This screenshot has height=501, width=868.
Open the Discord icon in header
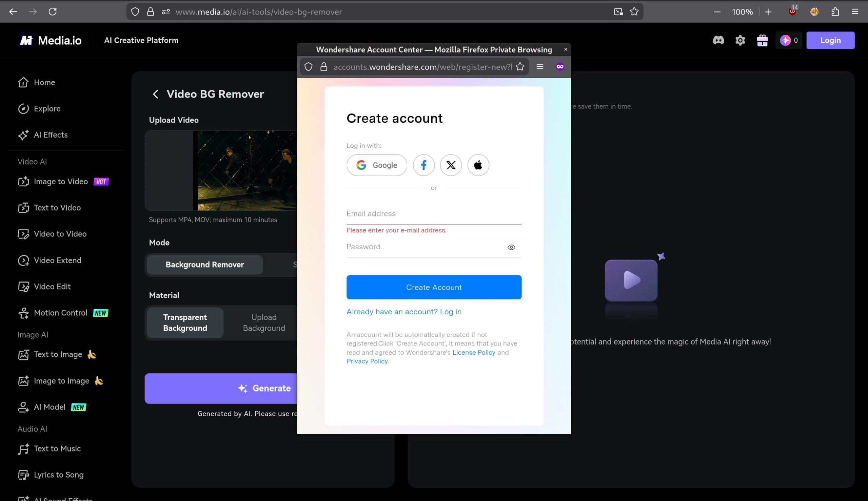tap(718, 40)
